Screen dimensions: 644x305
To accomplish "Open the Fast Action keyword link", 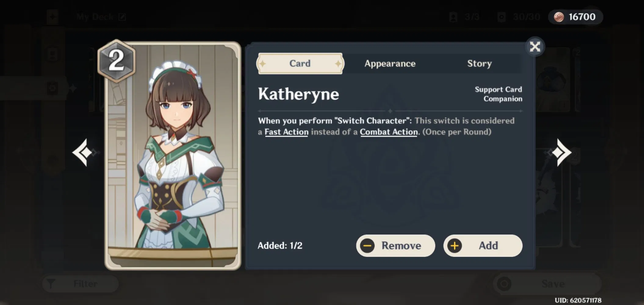I will click(x=286, y=132).
